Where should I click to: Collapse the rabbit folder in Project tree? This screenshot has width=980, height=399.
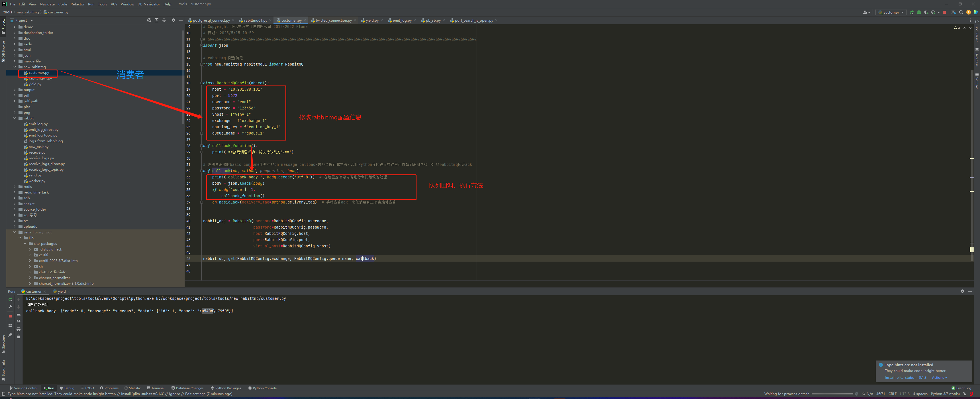click(15, 118)
